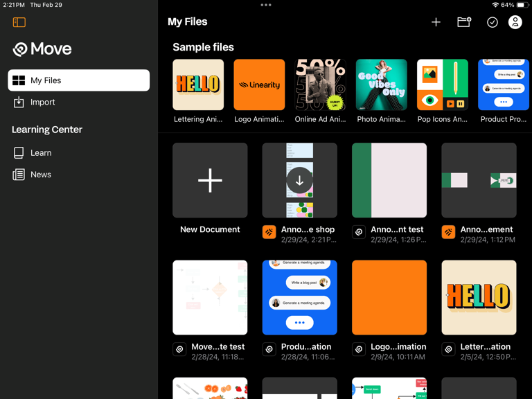Image resolution: width=532 pixels, height=399 pixels.
Task: Select the 'Letter...ation' file name
Action: coord(485,347)
